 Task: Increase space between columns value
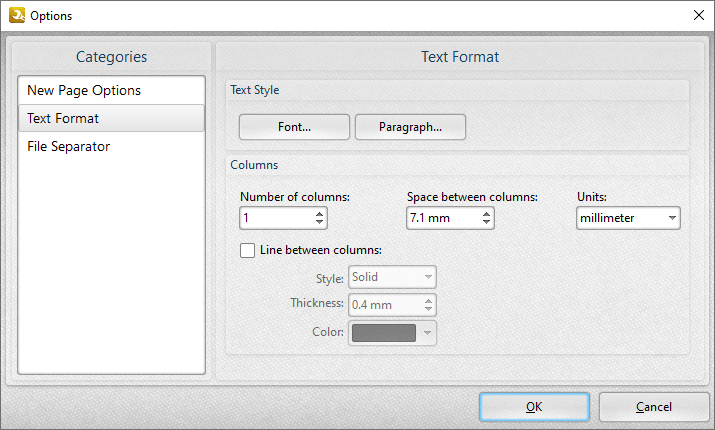point(487,213)
